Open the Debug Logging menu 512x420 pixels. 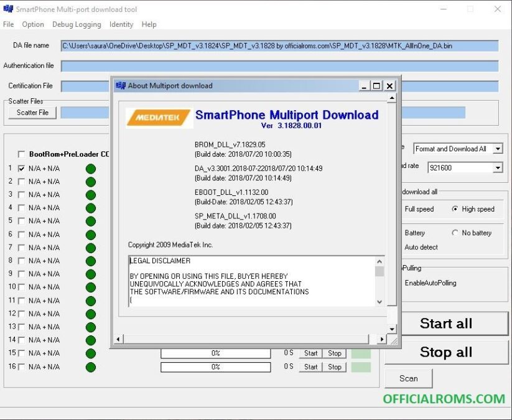click(x=77, y=24)
